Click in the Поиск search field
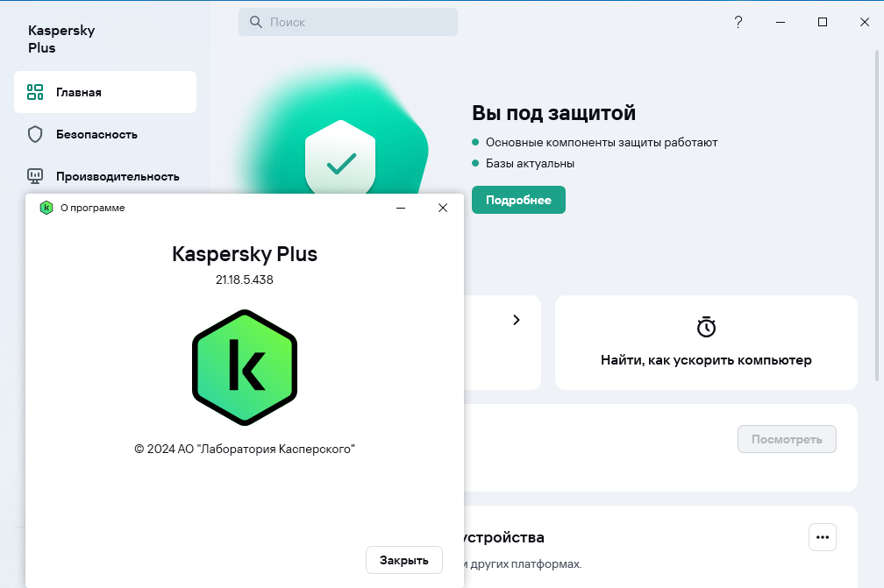The image size is (884, 588). tap(348, 22)
